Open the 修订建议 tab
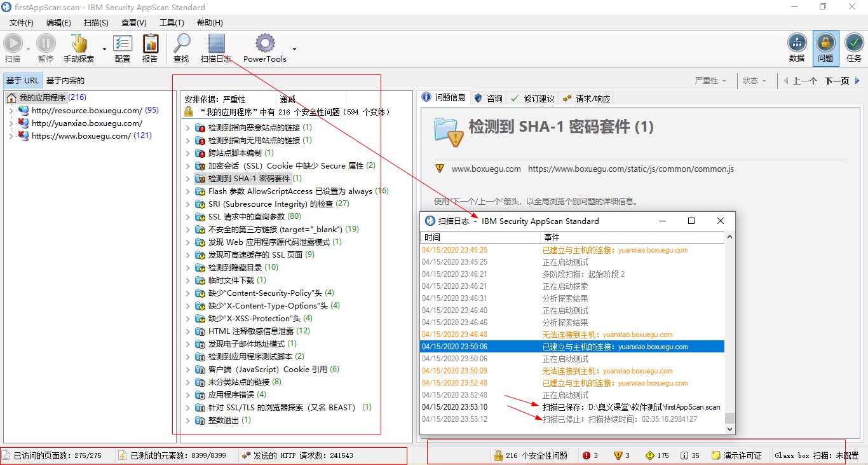This screenshot has width=868, height=465. click(x=533, y=99)
